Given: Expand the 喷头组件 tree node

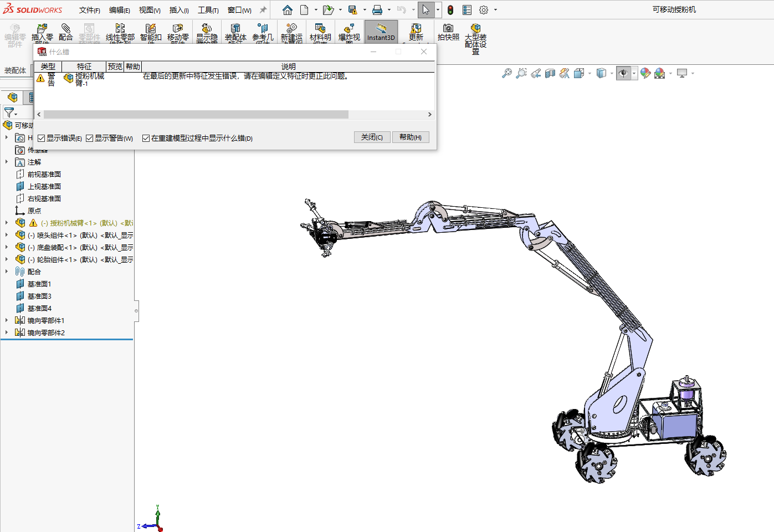Looking at the screenshot, I should (x=7, y=235).
